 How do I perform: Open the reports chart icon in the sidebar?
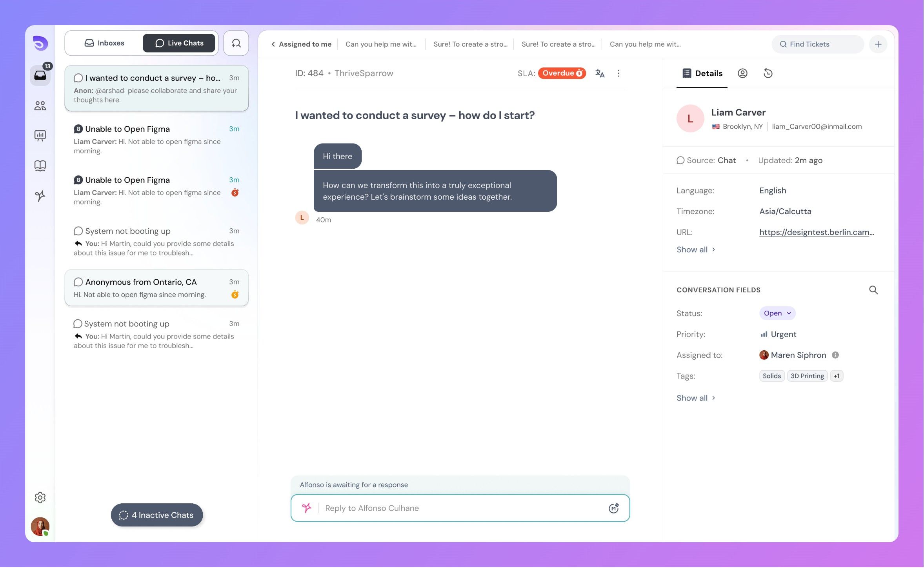click(x=40, y=136)
